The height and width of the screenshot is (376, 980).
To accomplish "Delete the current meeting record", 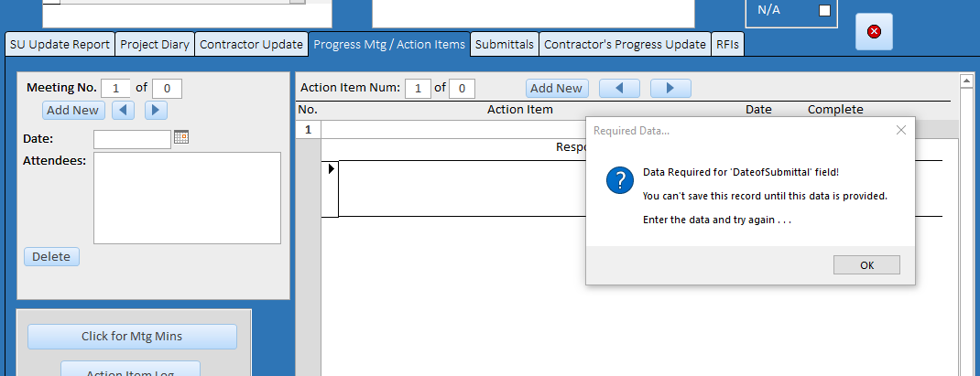I will click(x=51, y=257).
